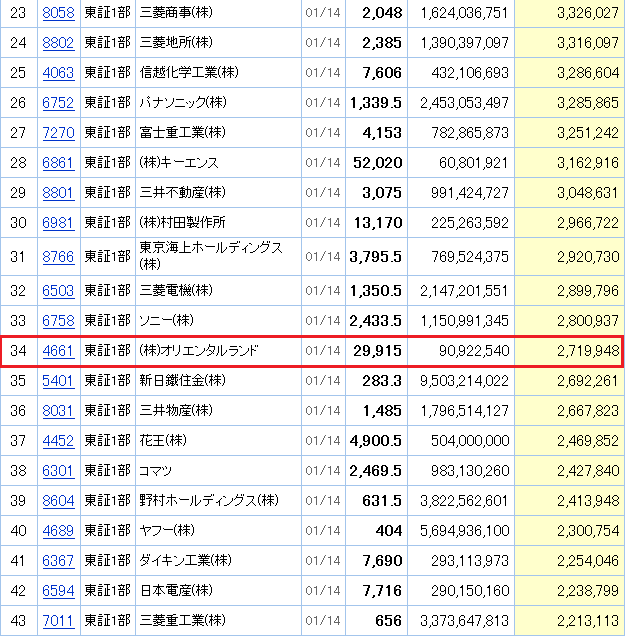Screen dimensions: 625x636
Task: Select company name 三井物産(株)
Action: pos(176,410)
